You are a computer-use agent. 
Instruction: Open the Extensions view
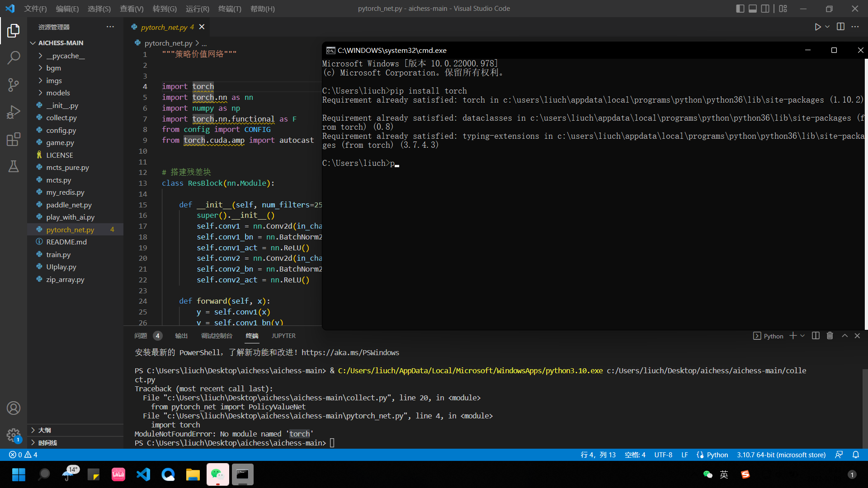click(x=14, y=139)
